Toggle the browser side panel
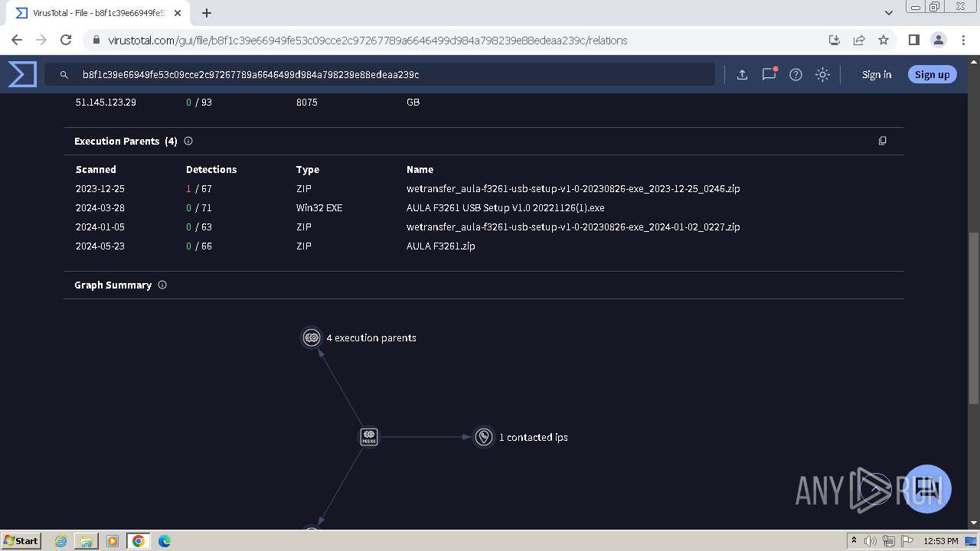This screenshot has height=551, width=980. (913, 40)
